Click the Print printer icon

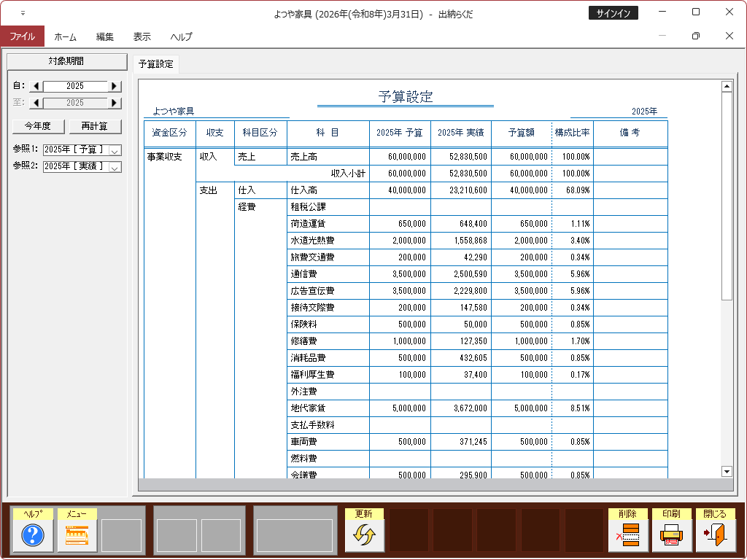click(x=671, y=536)
